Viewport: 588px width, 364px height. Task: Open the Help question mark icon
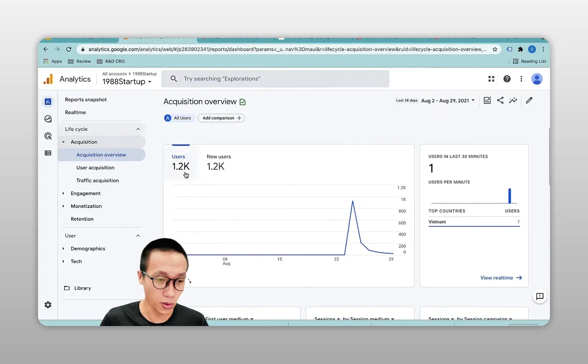(507, 79)
